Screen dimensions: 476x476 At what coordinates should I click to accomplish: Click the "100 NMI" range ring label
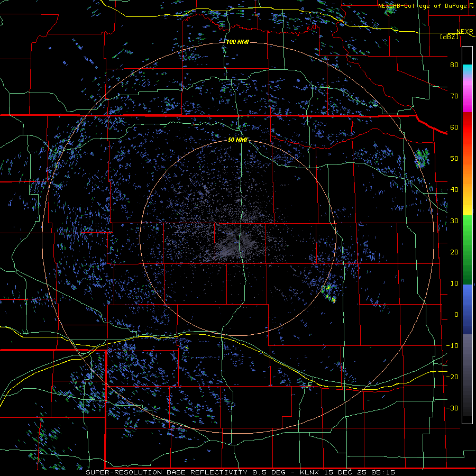pyautogui.click(x=237, y=42)
